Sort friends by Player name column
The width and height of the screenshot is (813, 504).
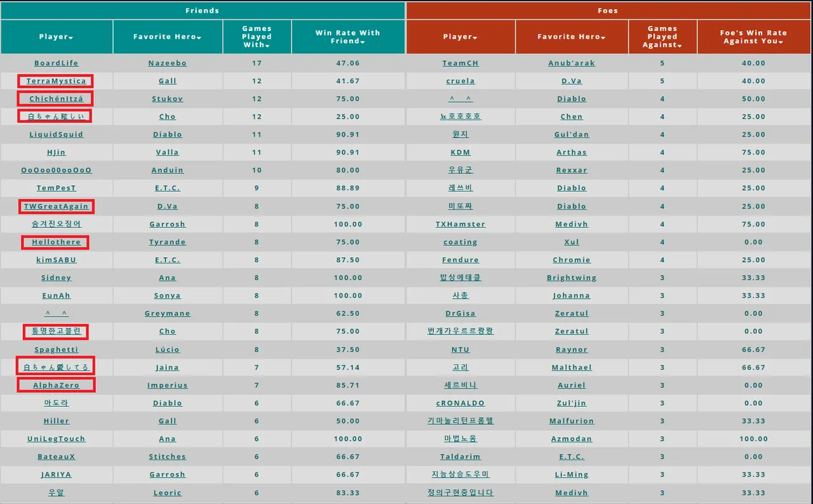tap(56, 37)
